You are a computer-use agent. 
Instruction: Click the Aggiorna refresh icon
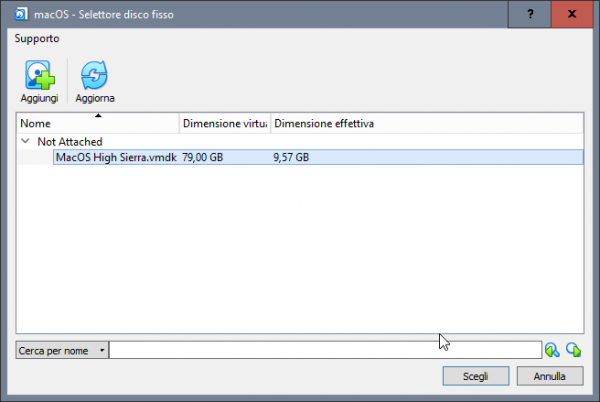coord(94,75)
